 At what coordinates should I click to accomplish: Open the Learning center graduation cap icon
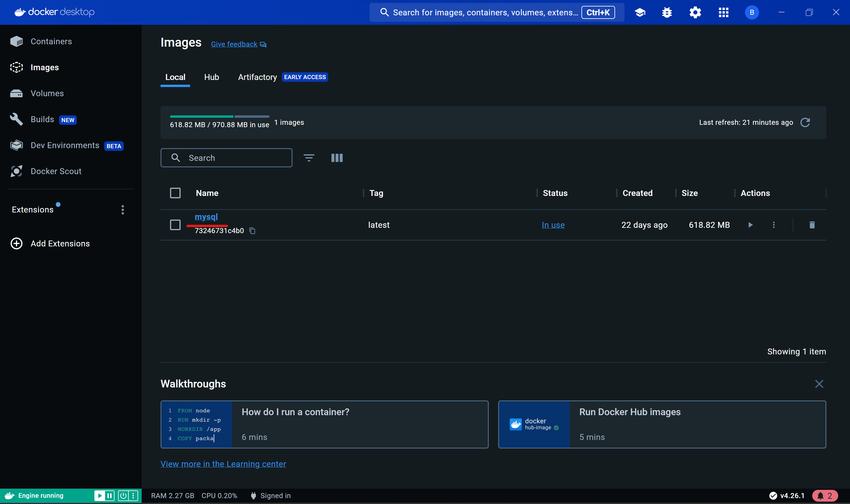[x=640, y=13]
